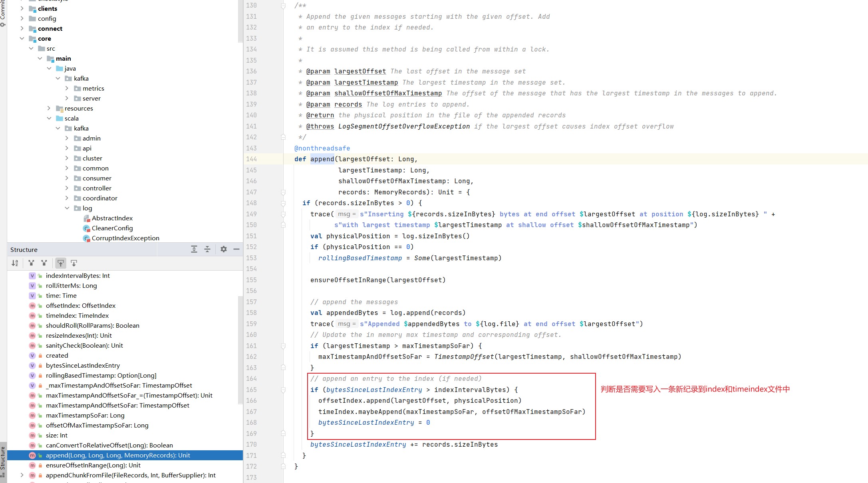This screenshot has width=868, height=483.
Task: Expand all nodes in Structure panel
Action: pos(194,249)
